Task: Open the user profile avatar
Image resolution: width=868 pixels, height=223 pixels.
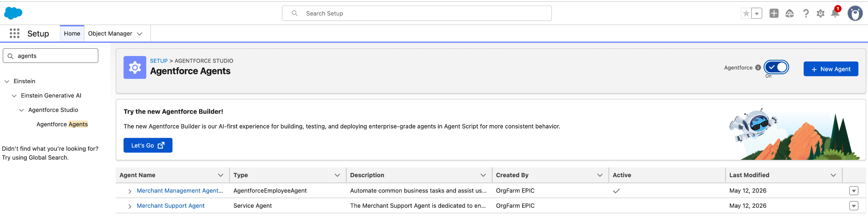Action: (x=855, y=14)
